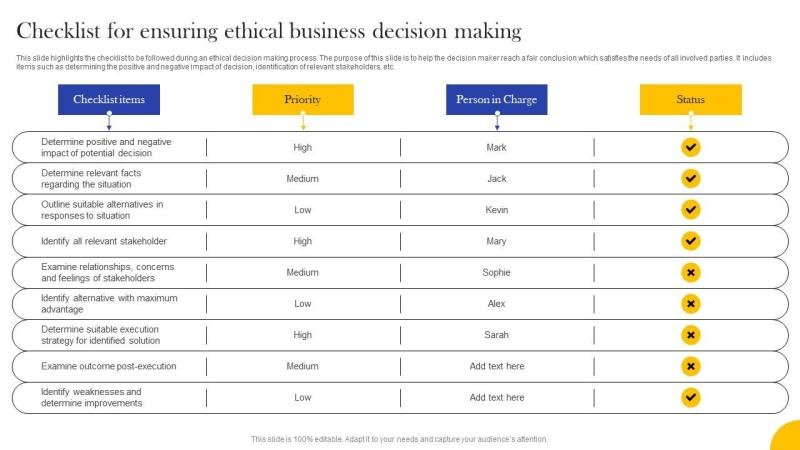Click the arrow below the Priority header
Image resolution: width=800 pixels, height=450 pixels.
303,123
